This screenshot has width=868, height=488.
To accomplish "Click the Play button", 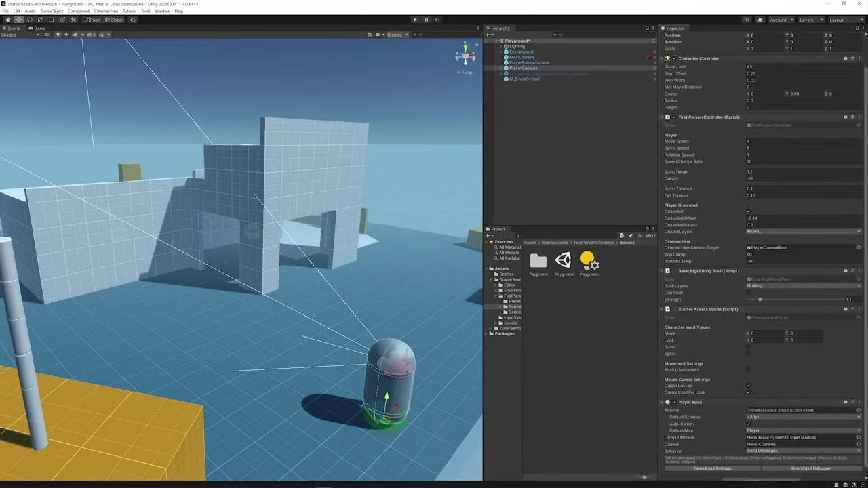I will (x=416, y=20).
